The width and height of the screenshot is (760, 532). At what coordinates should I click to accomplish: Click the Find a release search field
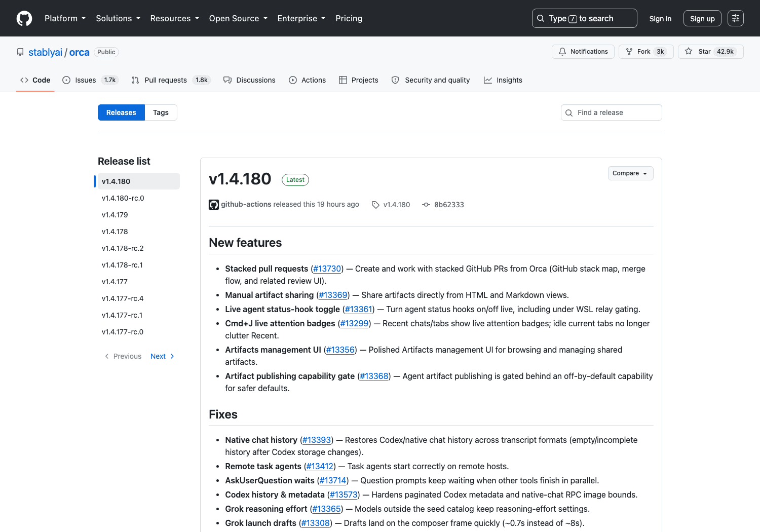pyautogui.click(x=612, y=112)
